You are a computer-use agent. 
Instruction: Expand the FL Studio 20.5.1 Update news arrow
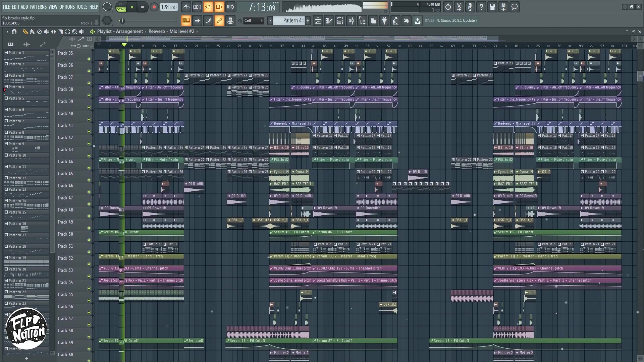point(477,21)
